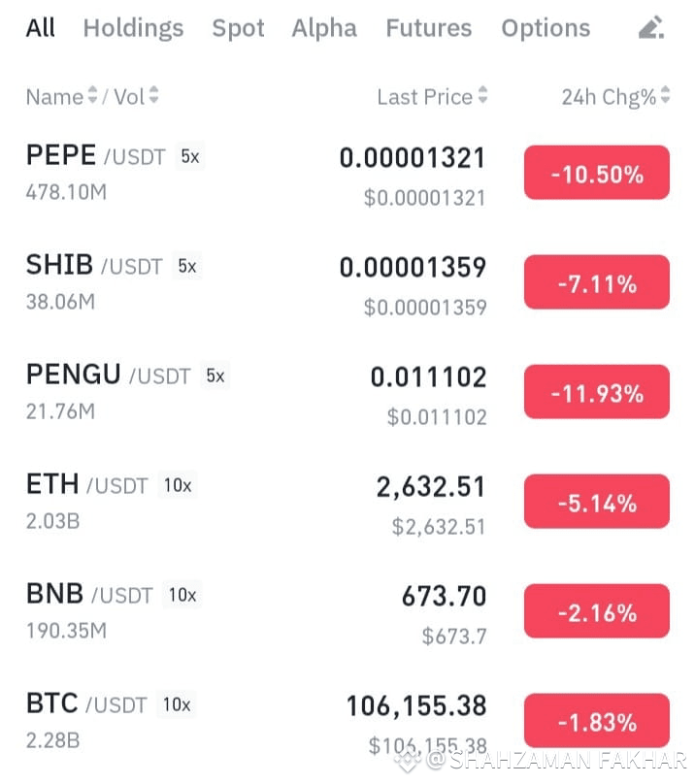This screenshot has height=784, width=695.
Task: Toggle PENGU -11.93% change badge
Action: tap(597, 391)
